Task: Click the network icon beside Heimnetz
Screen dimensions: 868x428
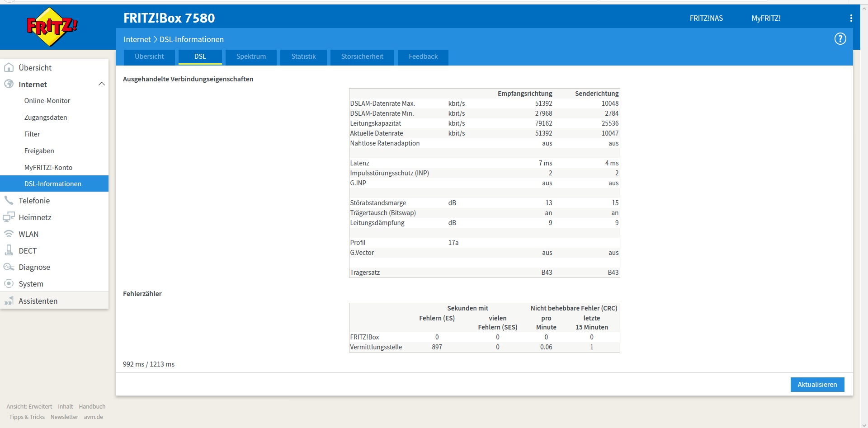Action: (9, 217)
